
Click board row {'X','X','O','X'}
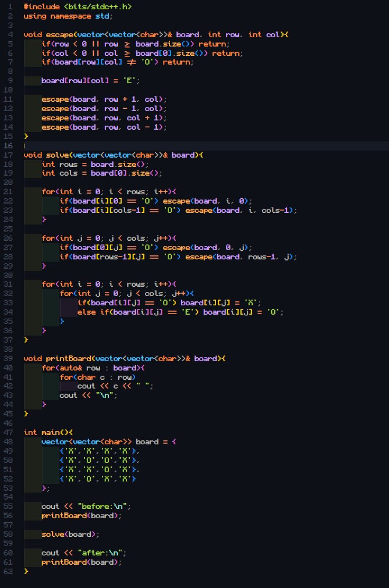[x=100, y=469]
